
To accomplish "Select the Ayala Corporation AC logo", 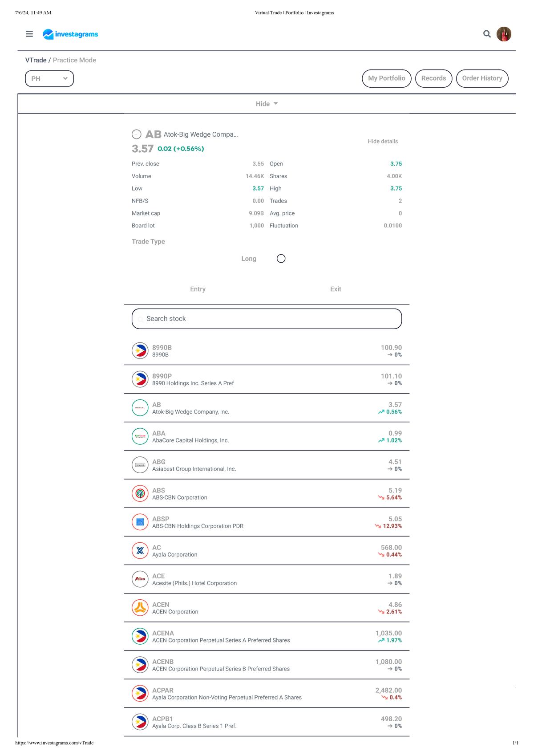I will [x=140, y=550].
